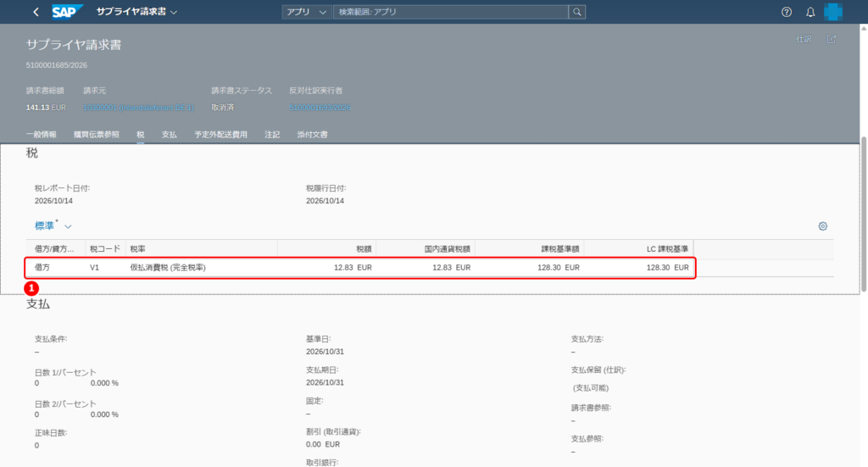Screen dimensions: 868x467
Task: Click the 借方/貸方 column header
Action: pyautogui.click(x=55, y=249)
